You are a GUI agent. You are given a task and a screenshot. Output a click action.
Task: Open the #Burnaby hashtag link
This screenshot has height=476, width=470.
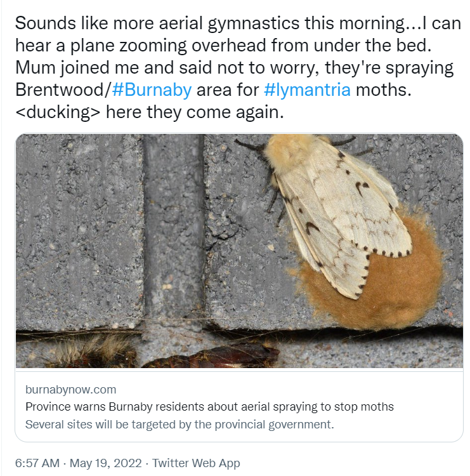pos(152,90)
